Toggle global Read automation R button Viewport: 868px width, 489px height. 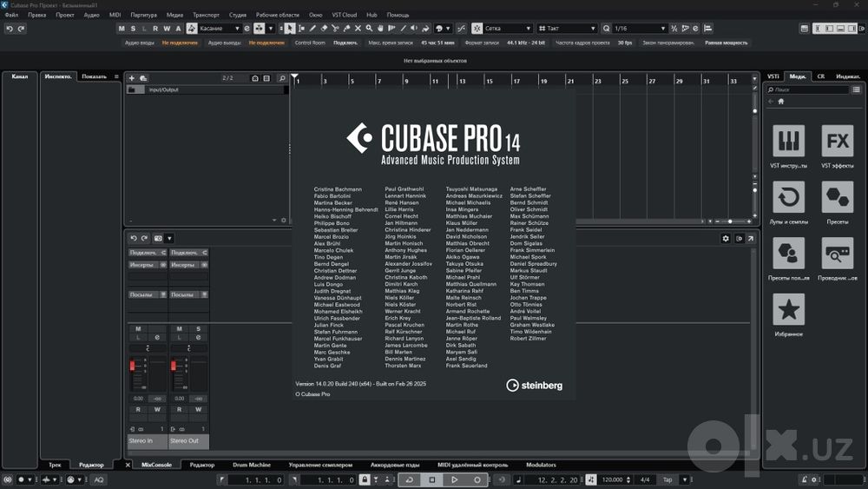[x=155, y=29]
